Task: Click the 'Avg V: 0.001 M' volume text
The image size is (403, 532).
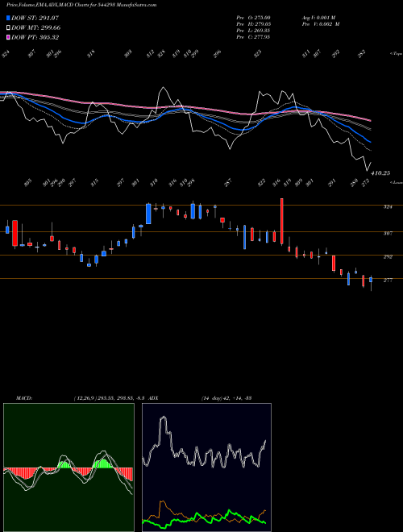Action: pyautogui.click(x=318, y=18)
